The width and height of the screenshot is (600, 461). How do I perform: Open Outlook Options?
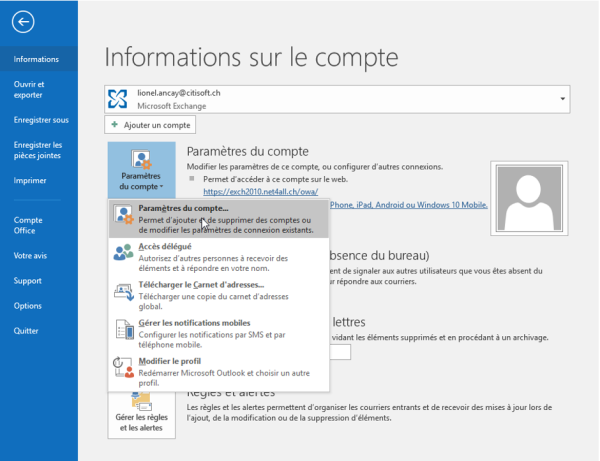coord(39,306)
